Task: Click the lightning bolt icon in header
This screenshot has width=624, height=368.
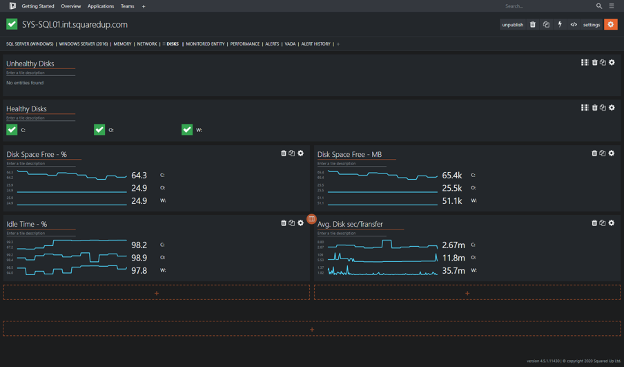Action: pyautogui.click(x=560, y=25)
